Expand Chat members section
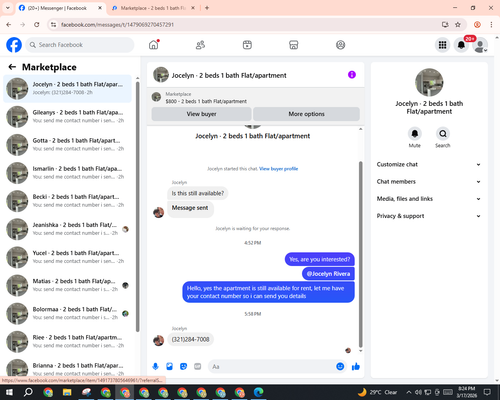The image size is (500, 400). click(x=429, y=182)
